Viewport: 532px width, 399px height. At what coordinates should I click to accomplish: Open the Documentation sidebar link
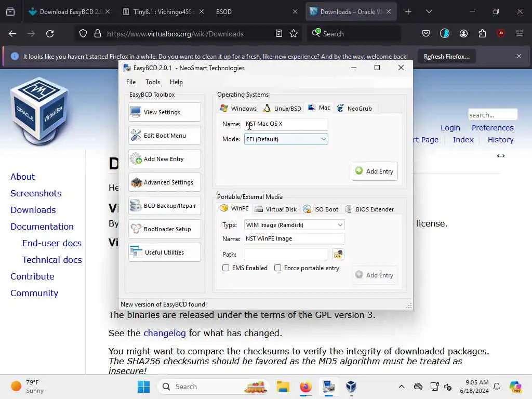pyautogui.click(x=42, y=227)
